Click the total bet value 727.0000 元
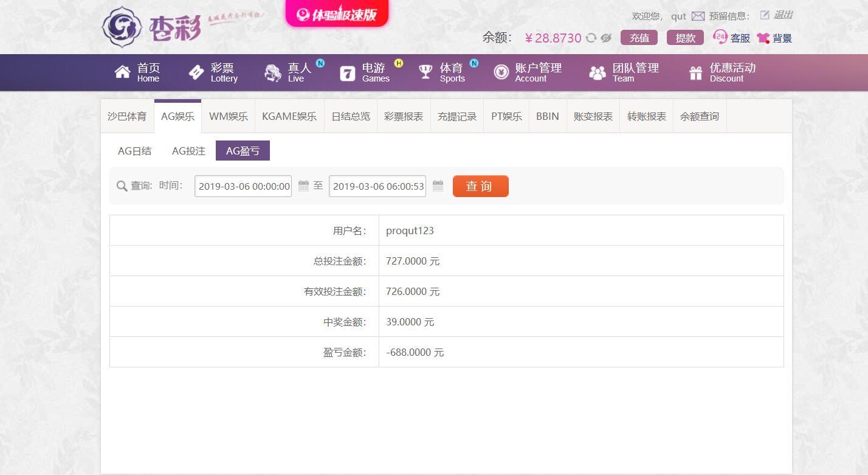The height and width of the screenshot is (475, 868). click(413, 261)
